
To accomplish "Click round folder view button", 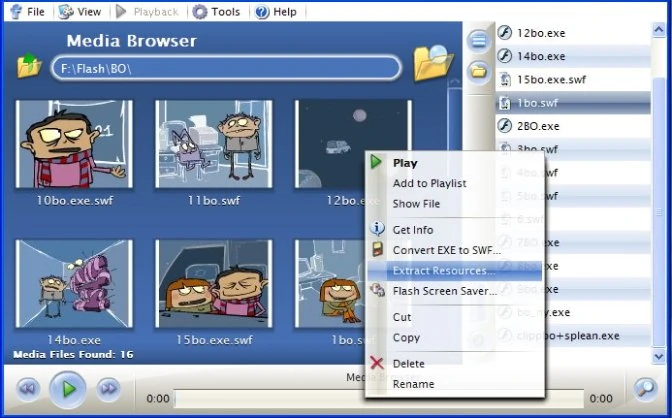I will point(478,71).
